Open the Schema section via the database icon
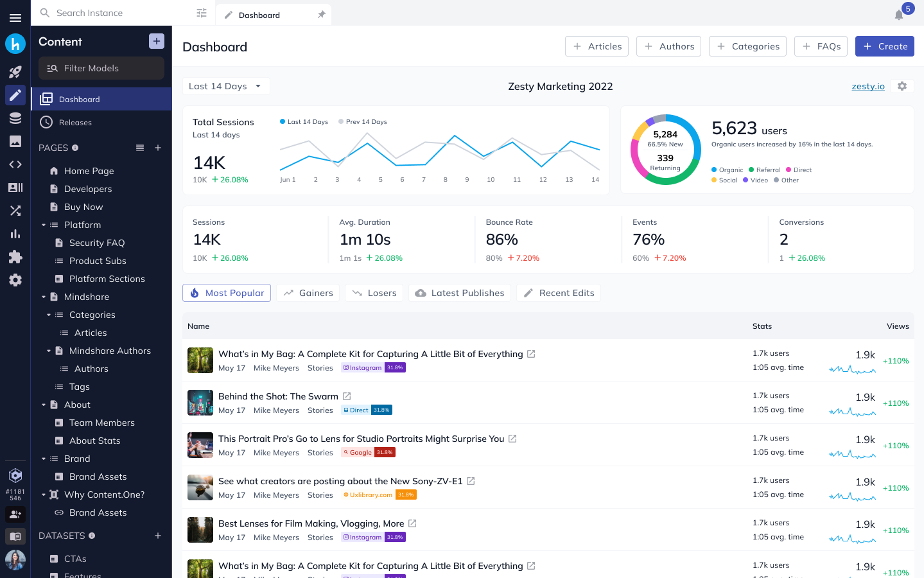 point(15,118)
